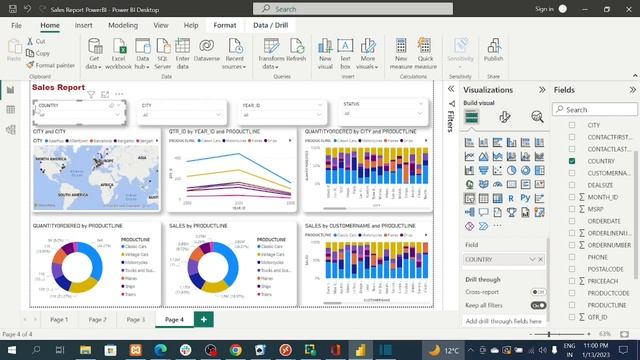Open Chrome from the taskbar
Screen dimensions: 640x360
[236, 350]
